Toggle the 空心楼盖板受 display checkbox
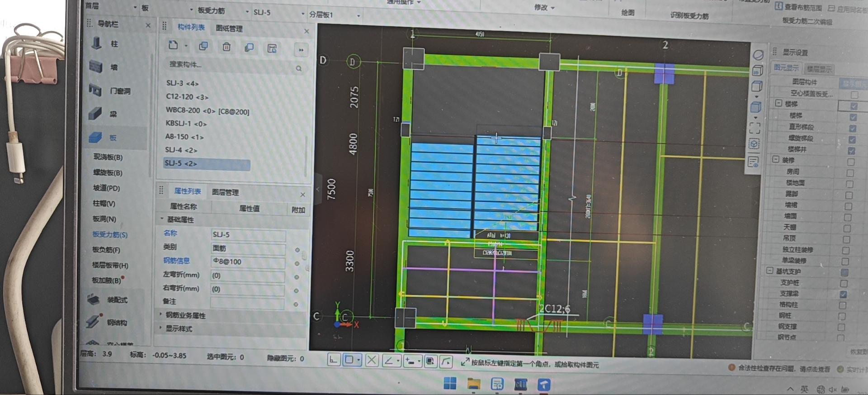This screenshot has width=868, height=395. point(854,95)
